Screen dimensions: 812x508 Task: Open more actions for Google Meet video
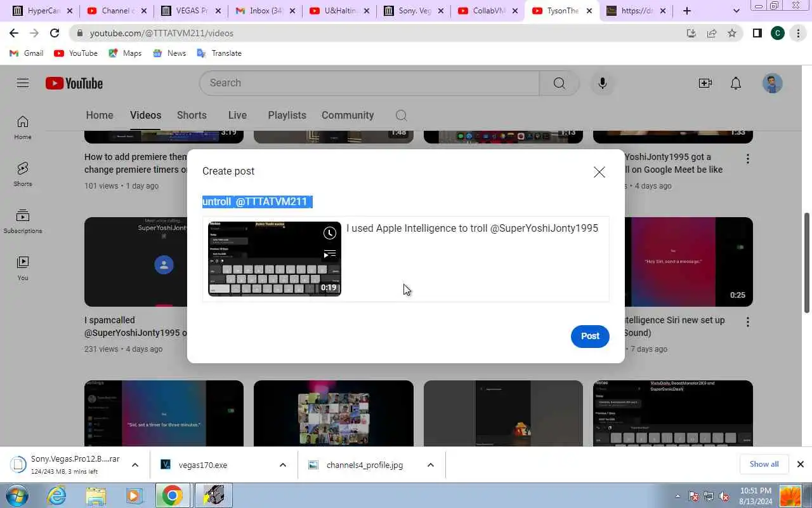[x=748, y=159]
